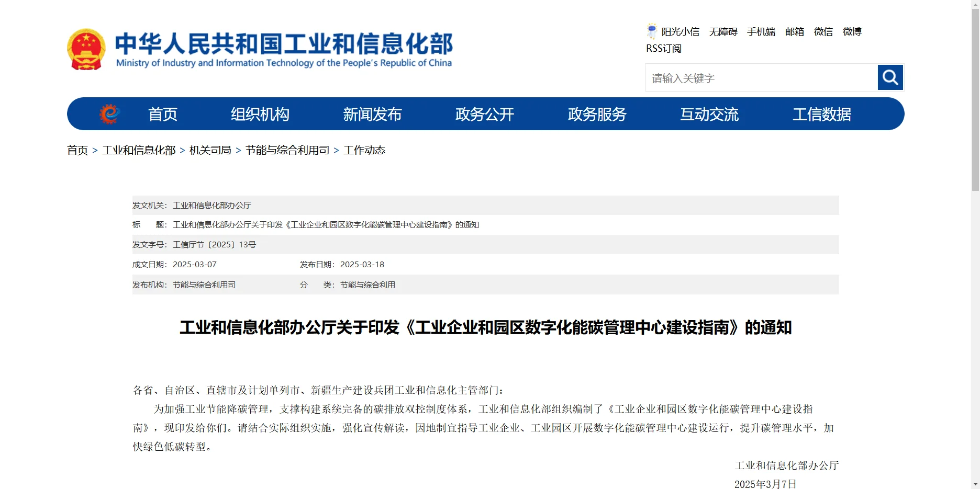
Task: Click the 阳光小信 robot assistant icon
Action: click(x=652, y=31)
